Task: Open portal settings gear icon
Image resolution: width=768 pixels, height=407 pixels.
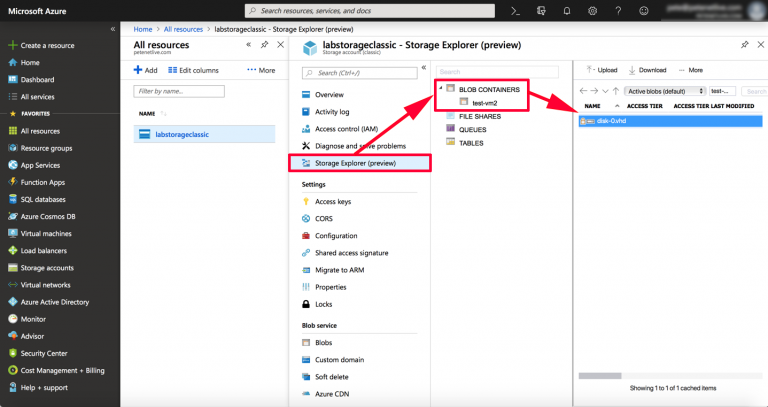Action: pyautogui.click(x=592, y=11)
